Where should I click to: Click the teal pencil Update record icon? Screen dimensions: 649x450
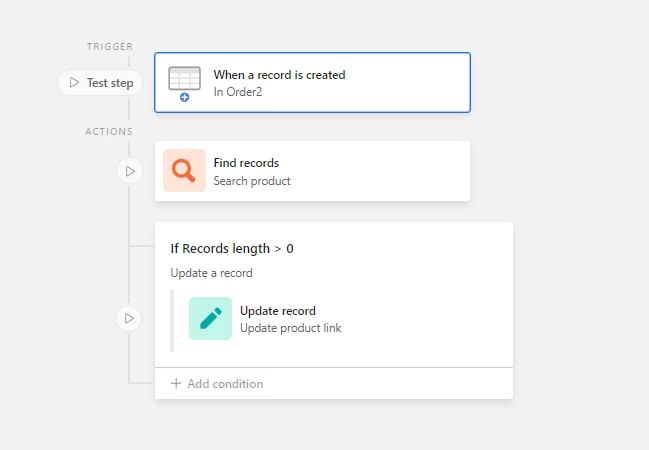click(x=210, y=318)
